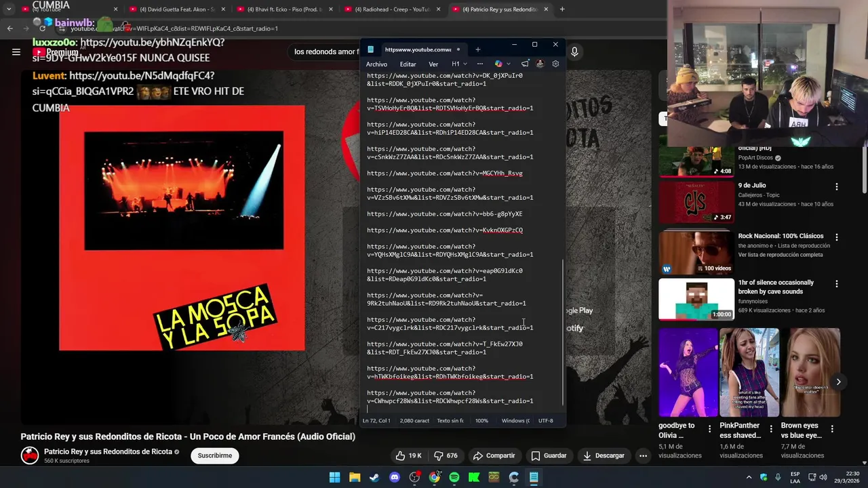Expand the H1 heading dropdown

coord(459,64)
